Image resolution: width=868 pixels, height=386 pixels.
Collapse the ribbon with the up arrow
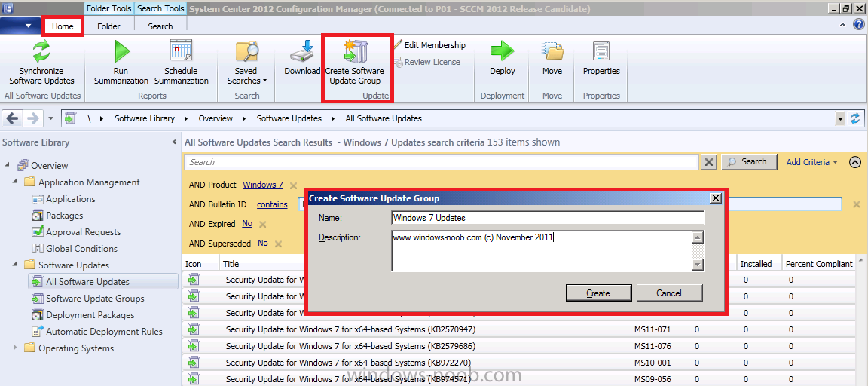842,24
